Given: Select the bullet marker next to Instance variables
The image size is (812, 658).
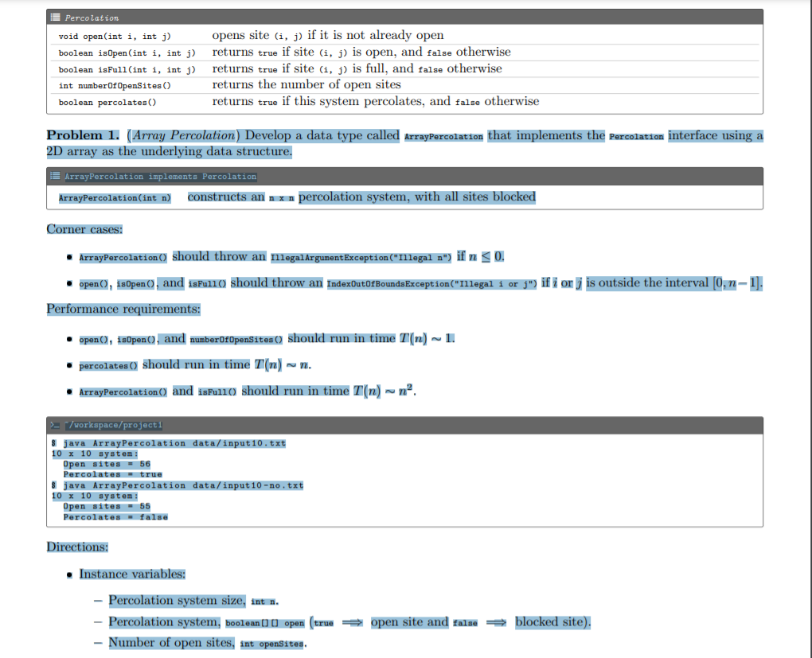Looking at the screenshot, I should pyautogui.click(x=68, y=574).
